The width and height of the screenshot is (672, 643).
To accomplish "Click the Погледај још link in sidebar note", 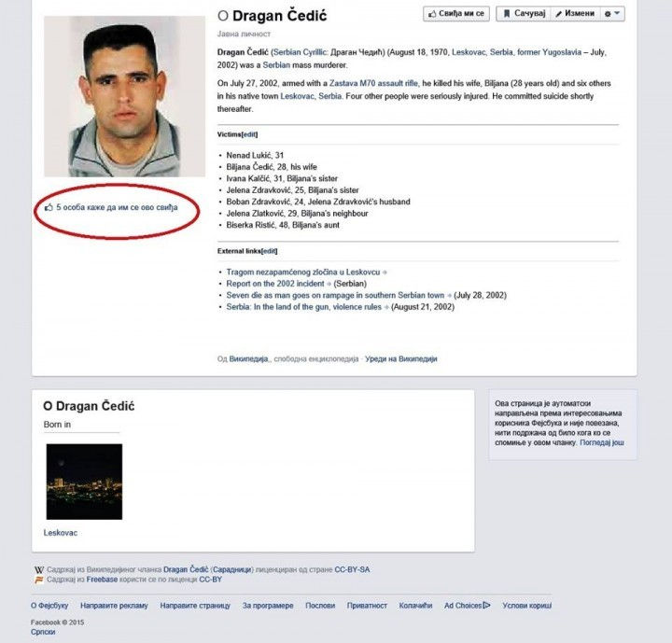I will 602,442.
